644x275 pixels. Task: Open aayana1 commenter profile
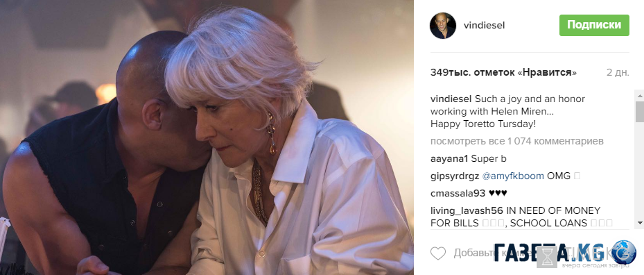449,158
